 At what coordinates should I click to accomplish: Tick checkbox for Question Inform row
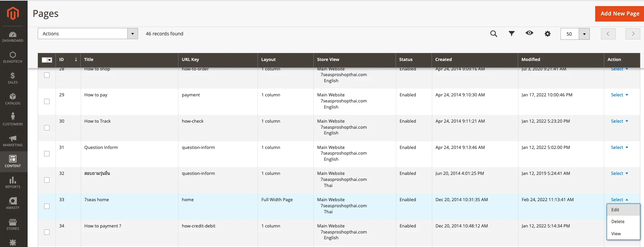pos(47,154)
